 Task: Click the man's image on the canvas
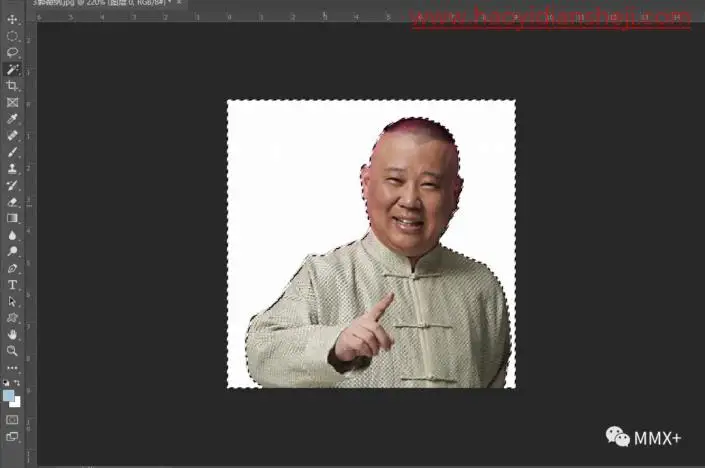(x=371, y=244)
